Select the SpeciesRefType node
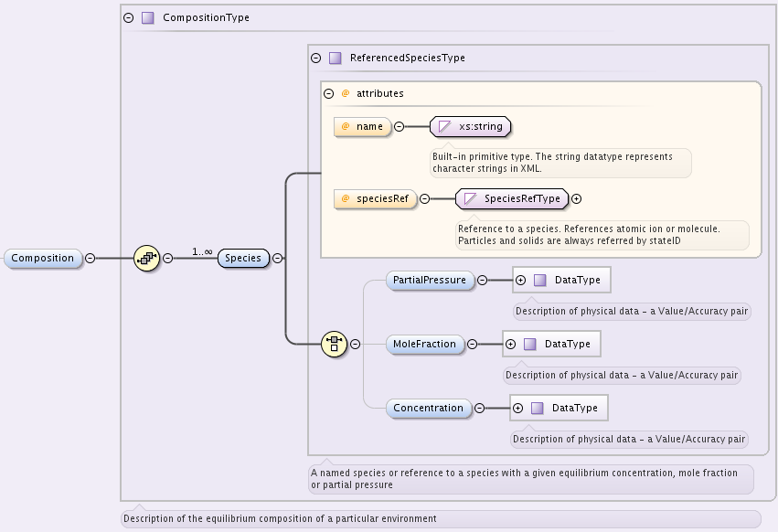The height and width of the screenshot is (532, 778). 512,199
